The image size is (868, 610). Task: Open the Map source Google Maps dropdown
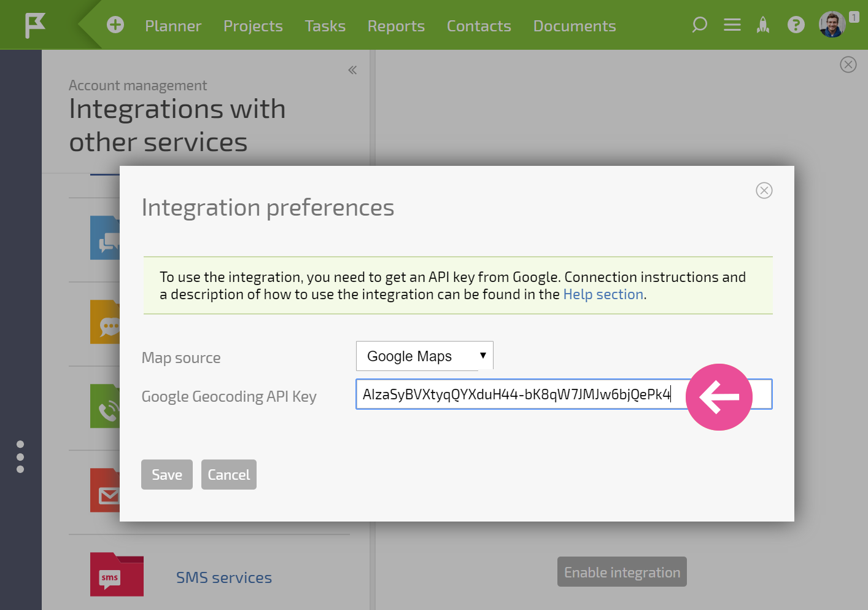(x=424, y=356)
